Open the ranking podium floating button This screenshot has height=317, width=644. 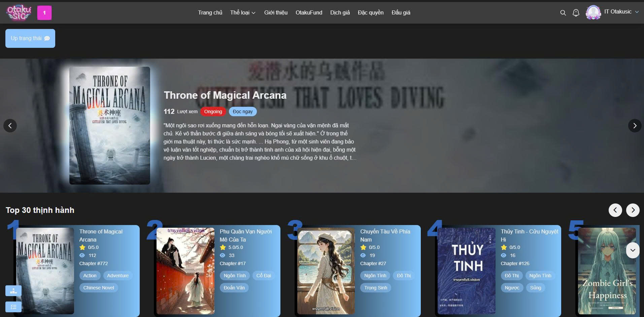click(13, 291)
